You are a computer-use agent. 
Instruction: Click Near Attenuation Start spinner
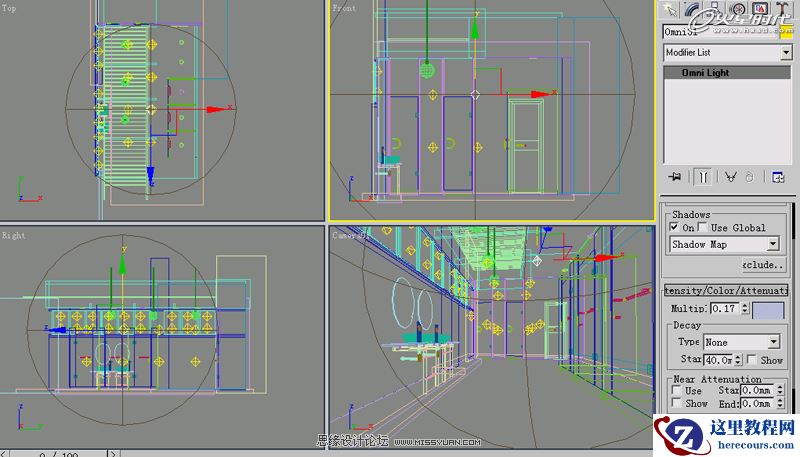780,390
